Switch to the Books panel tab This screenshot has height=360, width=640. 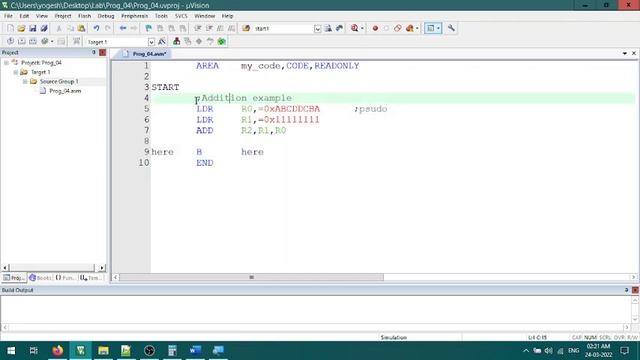(40, 278)
